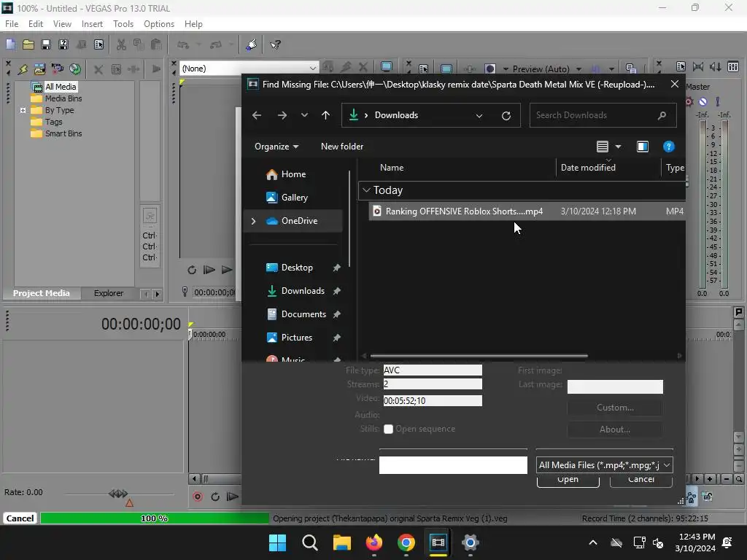Image resolution: width=747 pixels, height=560 pixels.
Task: Click the mixing console faders icon
Action: tap(733, 66)
